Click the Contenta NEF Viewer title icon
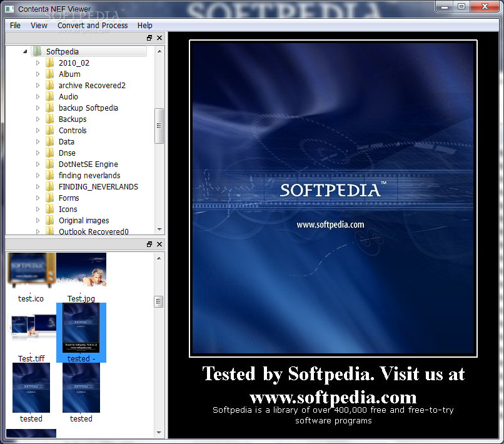Screen dimensions: 504x444 [x=9, y=9]
